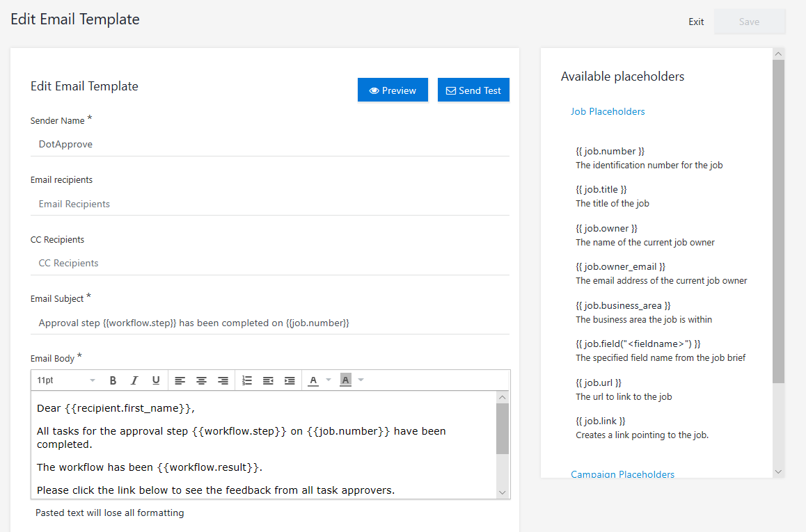806x532 pixels.
Task: Click Exit at the top right
Action: (x=696, y=22)
